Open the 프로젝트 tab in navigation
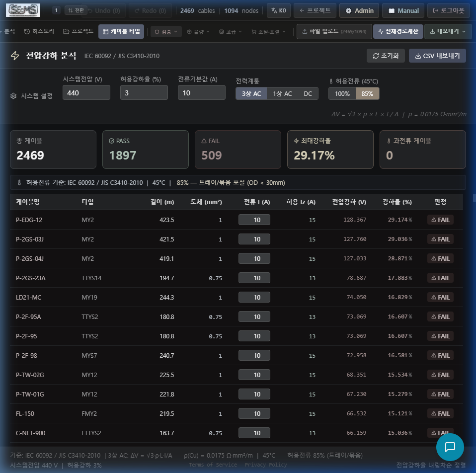 coord(79,31)
